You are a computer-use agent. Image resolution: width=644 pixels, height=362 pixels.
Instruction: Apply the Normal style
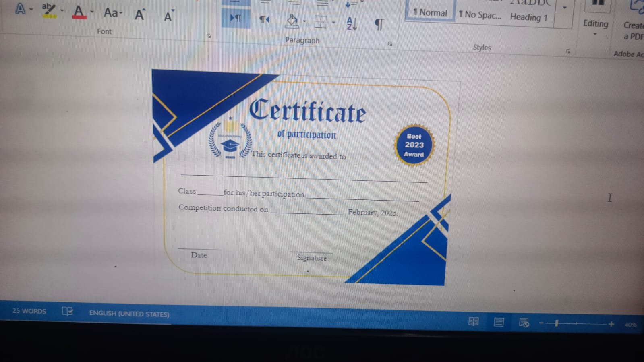(430, 12)
